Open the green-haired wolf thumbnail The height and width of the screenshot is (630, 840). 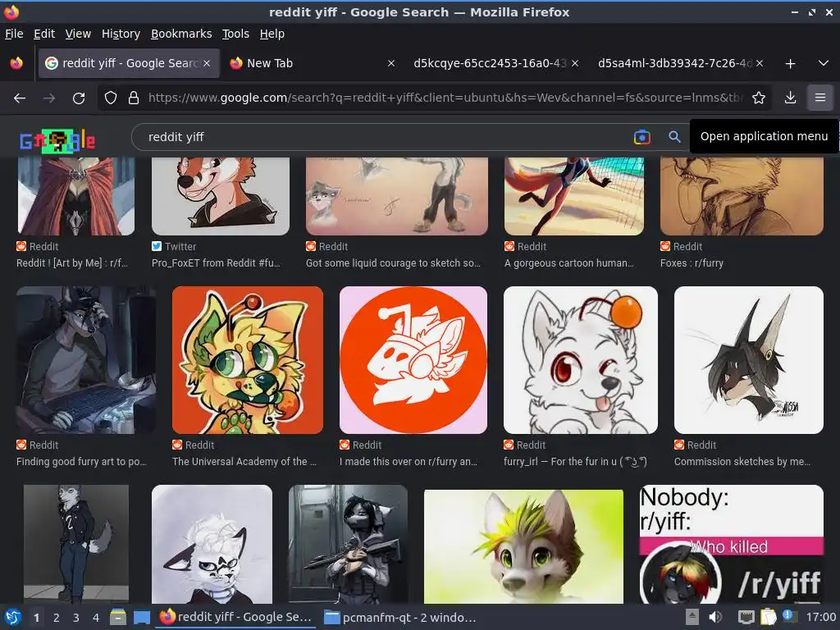[x=523, y=546]
